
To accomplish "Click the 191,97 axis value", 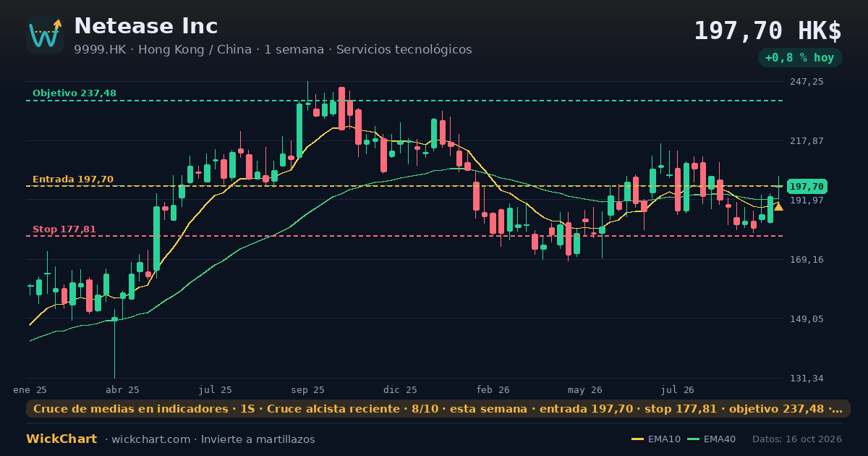I will pyautogui.click(x=807, y=200).
